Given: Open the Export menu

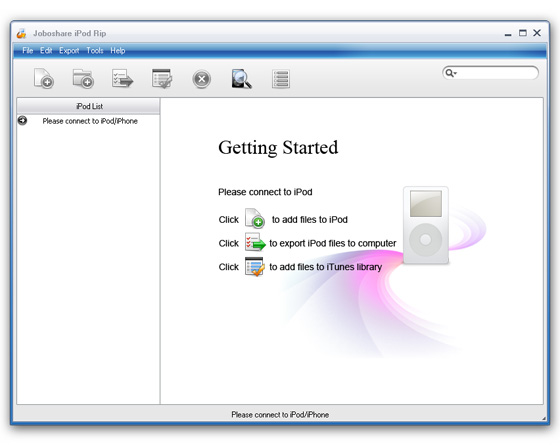Looking at the screenshot, I should click(69, 51).
